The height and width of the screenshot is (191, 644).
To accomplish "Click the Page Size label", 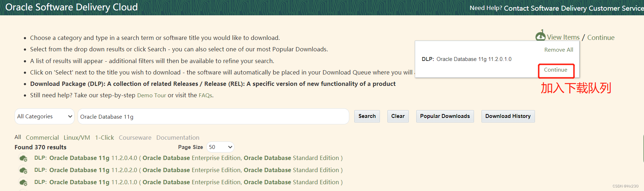I will click(x=190, y=147).
